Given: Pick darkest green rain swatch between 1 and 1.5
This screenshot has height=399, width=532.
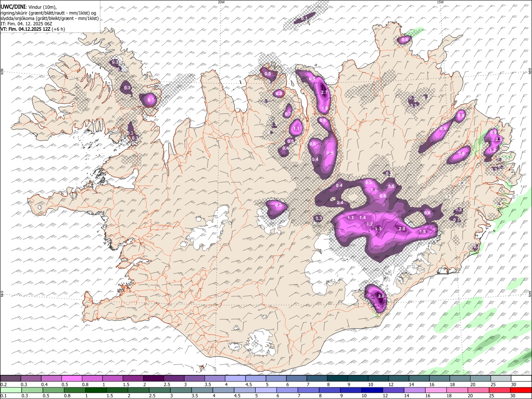Looking at the screenshot, I should pos(96,390).
